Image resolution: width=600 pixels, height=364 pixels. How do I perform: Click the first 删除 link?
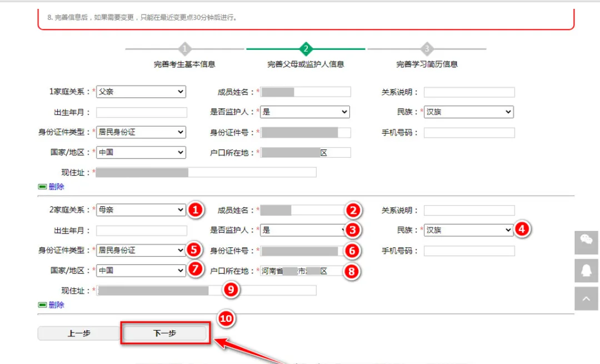point(56,187)
